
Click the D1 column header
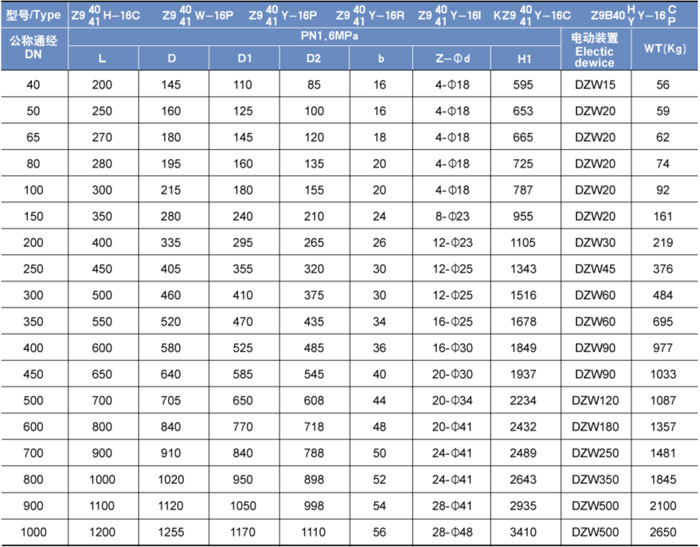245,59
